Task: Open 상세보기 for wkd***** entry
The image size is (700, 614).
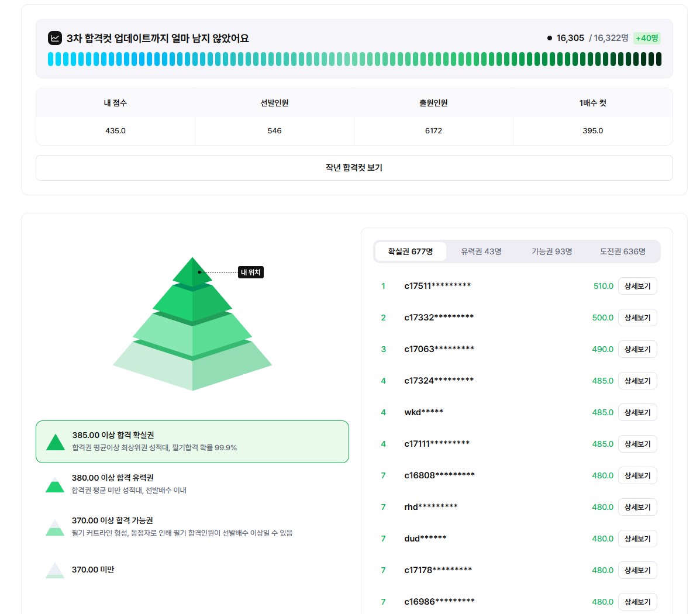Action: point(637,413)
